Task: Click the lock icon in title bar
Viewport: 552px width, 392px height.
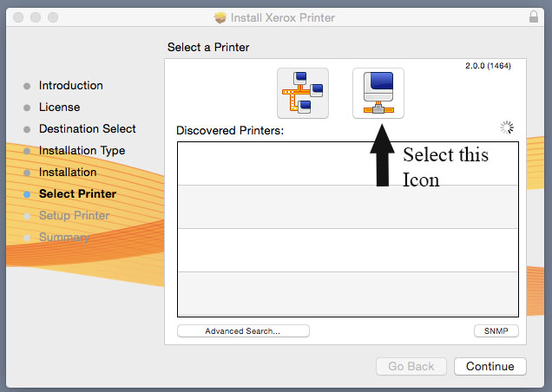Action: coord(533,17)
